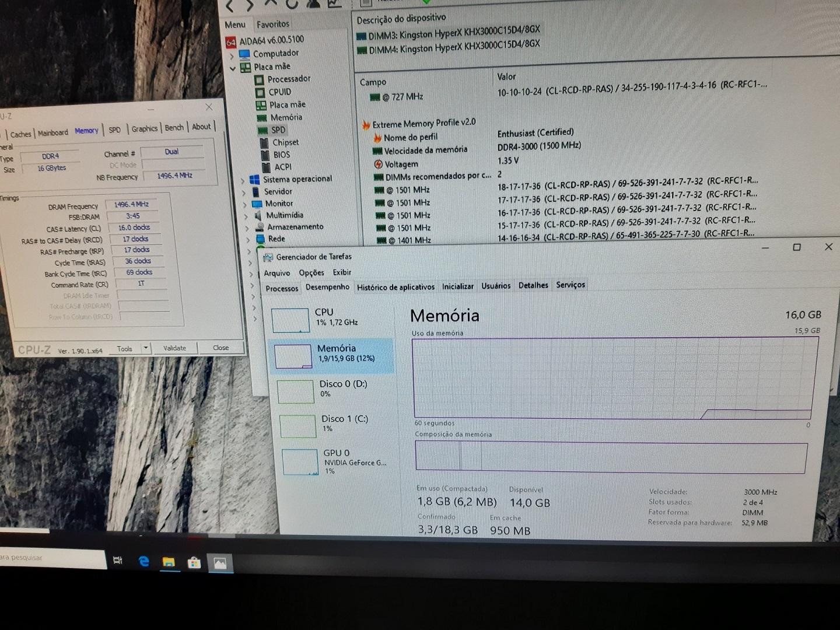Select the DIMM3 Kingston HyperX device row
Viewport: 840px width, 630px height.
coord(448,33)
